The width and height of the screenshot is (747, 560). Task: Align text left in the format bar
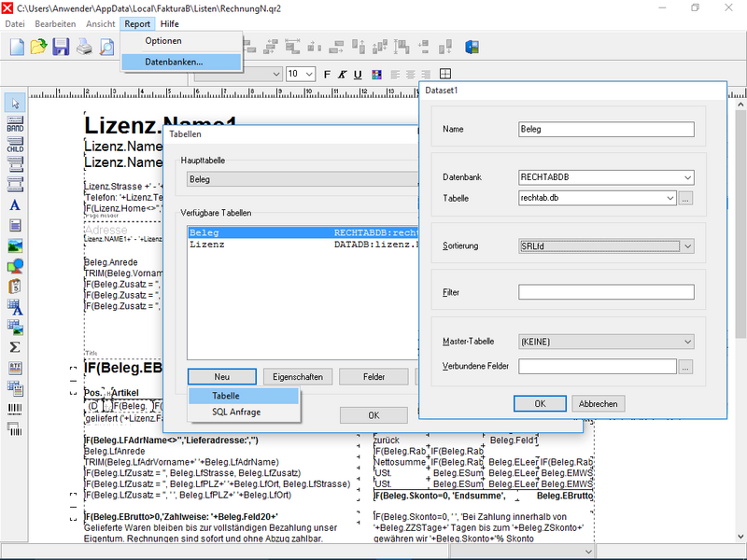(395, 75)
